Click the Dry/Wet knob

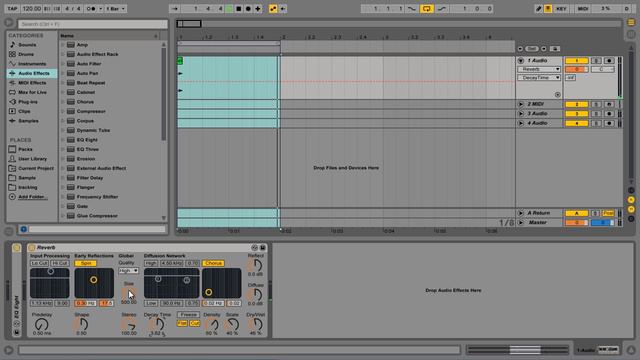(x=256, y=324)
